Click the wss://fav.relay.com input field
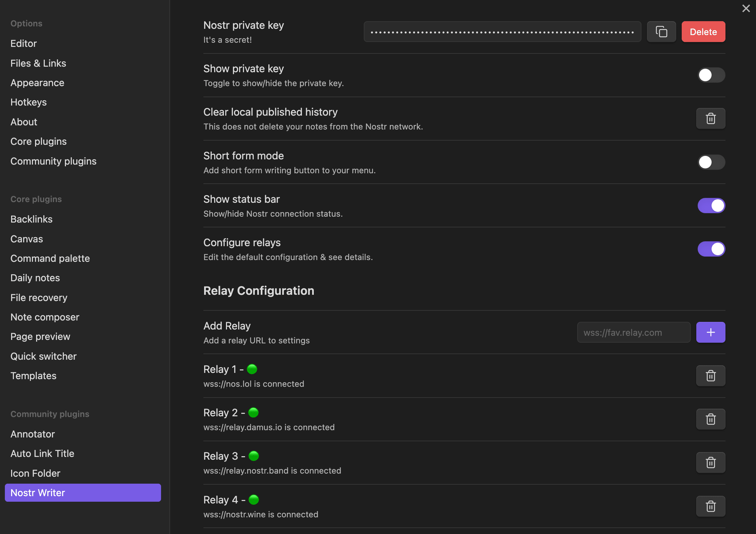The image size is (756, 534). click(633, 332)
